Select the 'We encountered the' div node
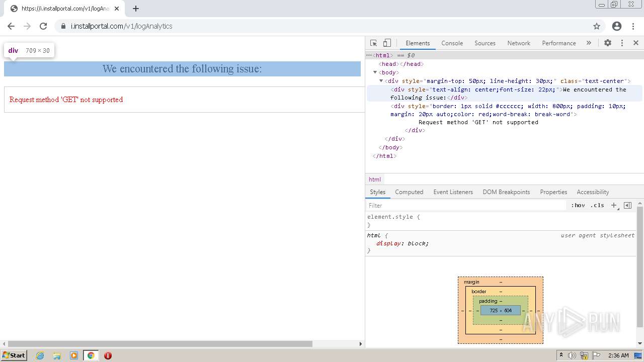The width and height of the screenshot is (644, 362). pyautogui.click(x=505, y=94)
